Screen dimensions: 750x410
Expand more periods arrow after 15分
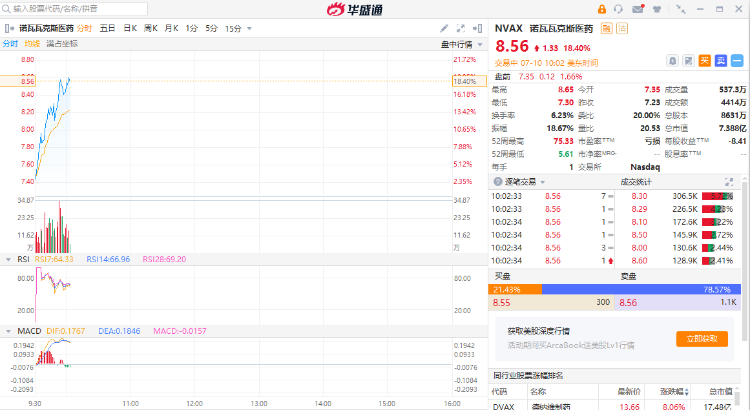click(248, 28)
